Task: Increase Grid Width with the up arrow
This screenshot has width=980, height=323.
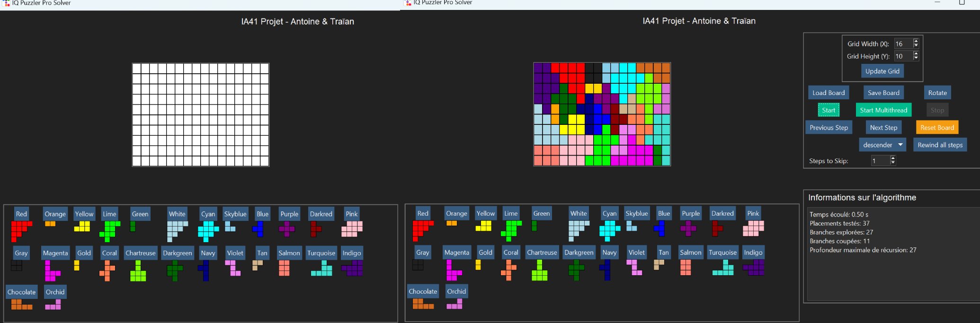Action: point(916,41)
